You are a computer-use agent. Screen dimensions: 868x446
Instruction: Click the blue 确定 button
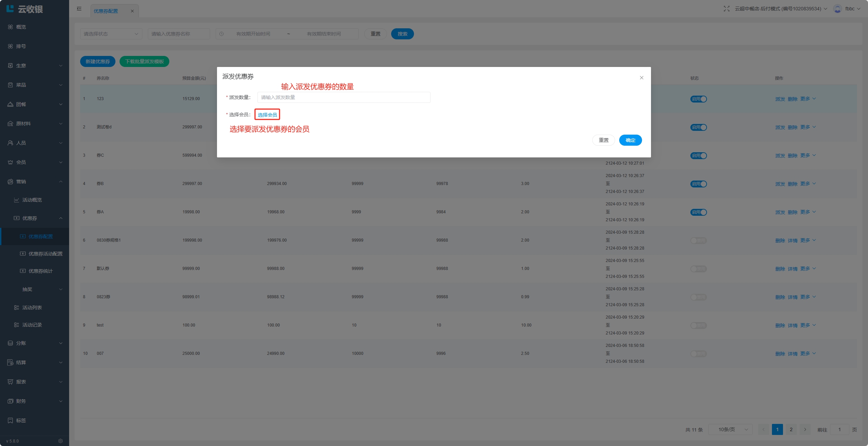coord(630,140)
